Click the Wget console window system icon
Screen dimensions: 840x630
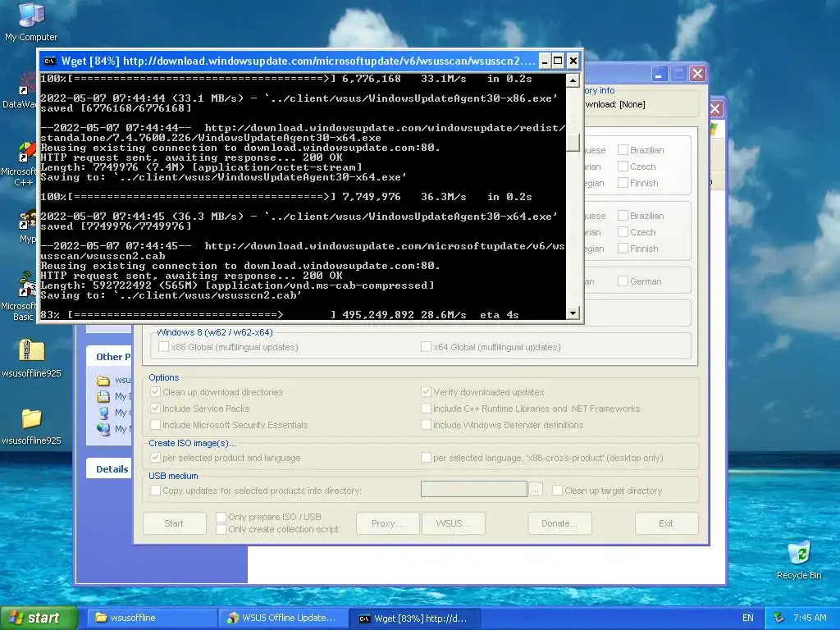(49, 61)
